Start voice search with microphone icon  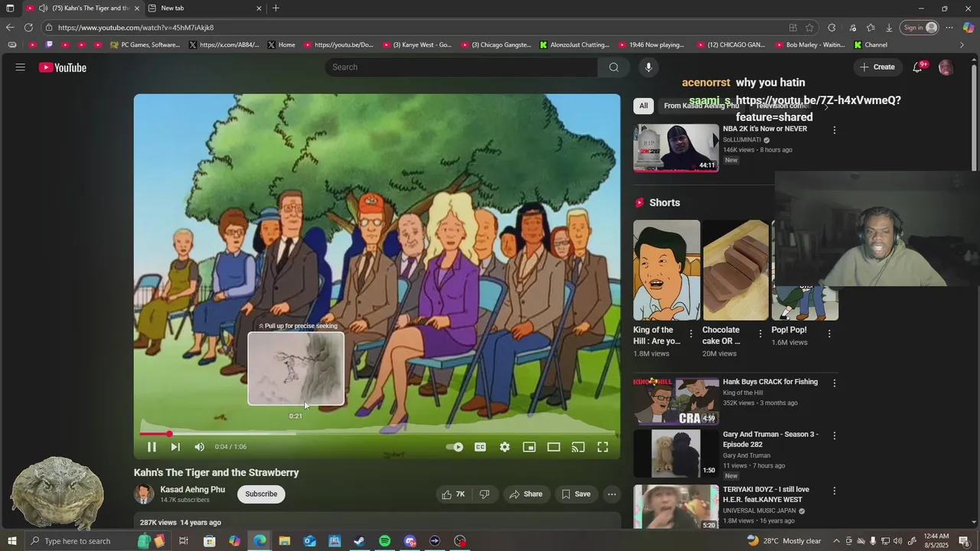tap(648, 67)
